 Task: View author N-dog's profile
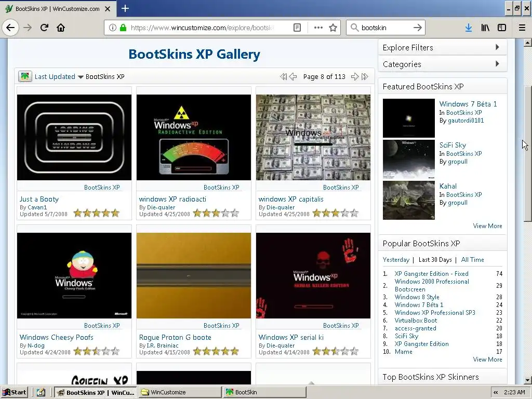point(36,345)
